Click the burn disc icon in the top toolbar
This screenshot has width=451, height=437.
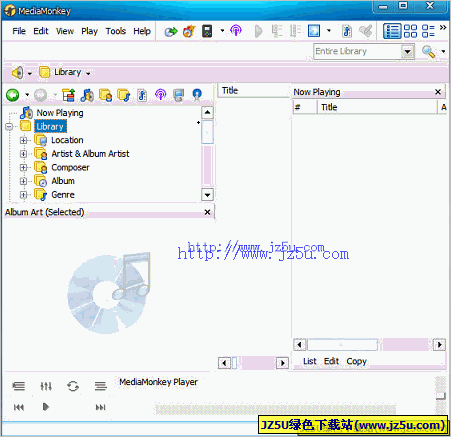pyautogui.click(x=189, y=31)
